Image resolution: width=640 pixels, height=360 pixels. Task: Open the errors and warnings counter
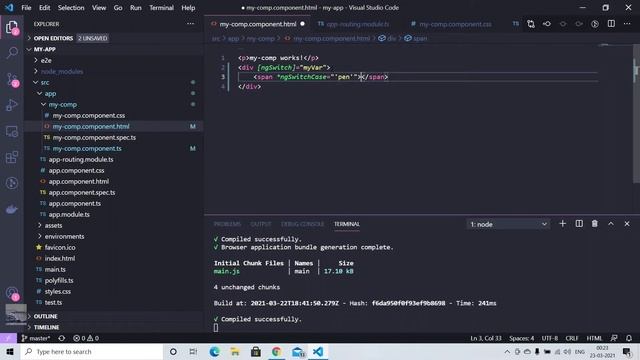86,338
